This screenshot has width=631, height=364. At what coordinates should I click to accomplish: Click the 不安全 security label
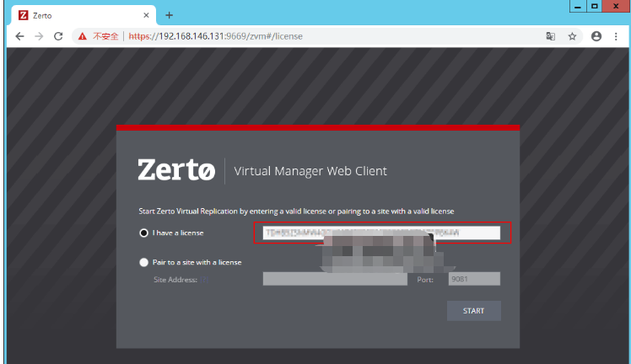pyautogui.click(x=105, y=36)
